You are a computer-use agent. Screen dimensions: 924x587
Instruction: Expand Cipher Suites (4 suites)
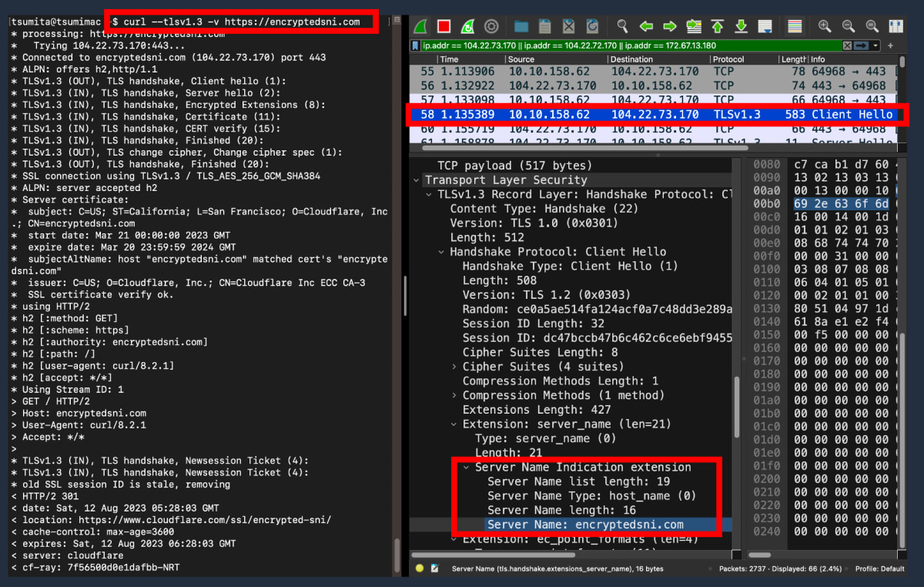point(454,367)
